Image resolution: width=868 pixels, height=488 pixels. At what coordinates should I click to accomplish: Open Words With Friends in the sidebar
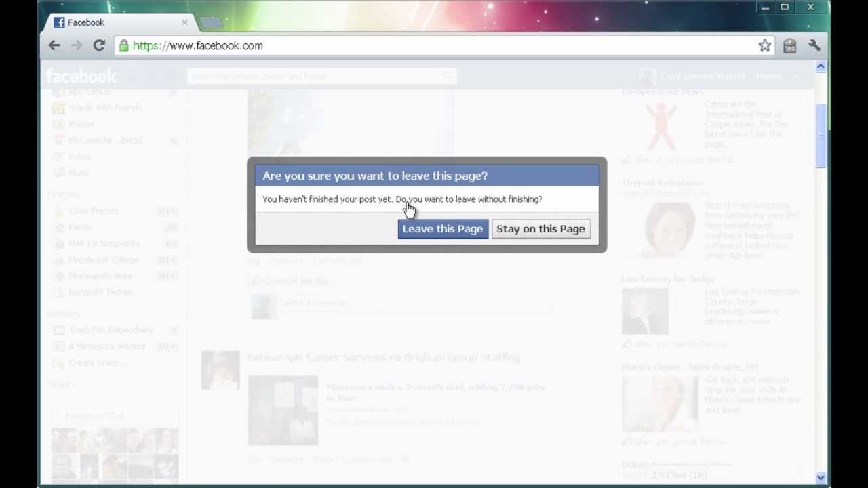(104, 108)
